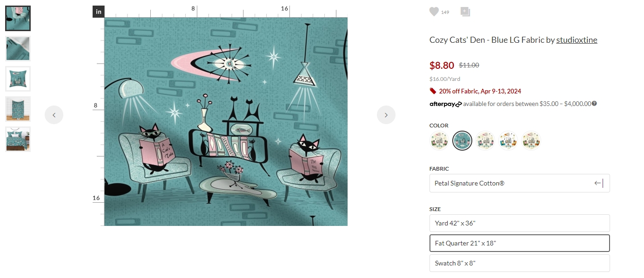Screen dimensions: 644x278
Task: Select the first color swatch option
Action: tap(439, 140)
